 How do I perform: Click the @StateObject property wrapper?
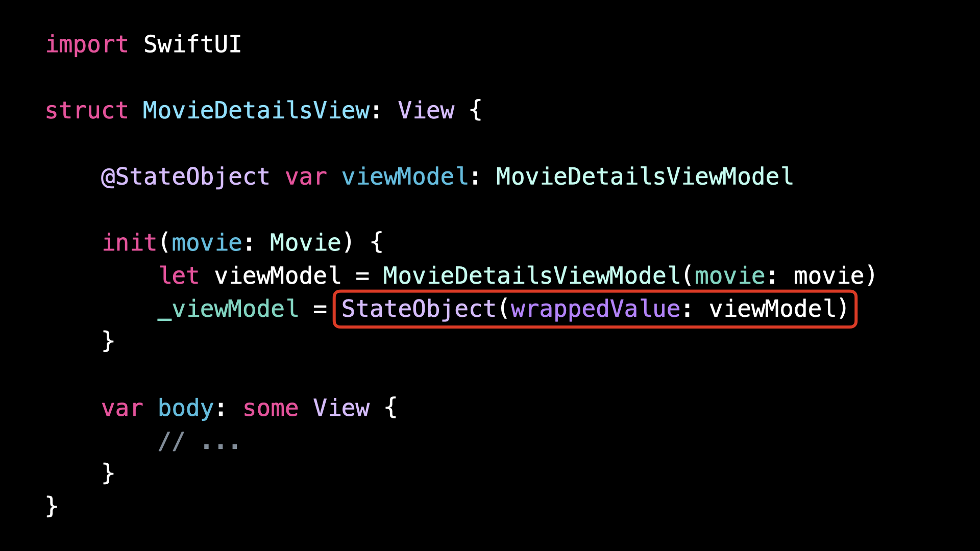(185, 177)
